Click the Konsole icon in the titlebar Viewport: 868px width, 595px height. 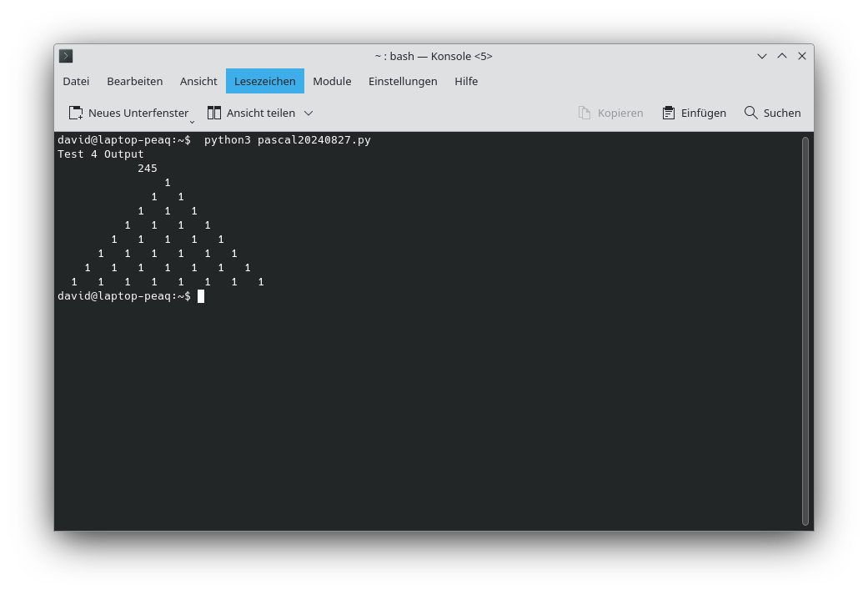[x=65, y=55]
